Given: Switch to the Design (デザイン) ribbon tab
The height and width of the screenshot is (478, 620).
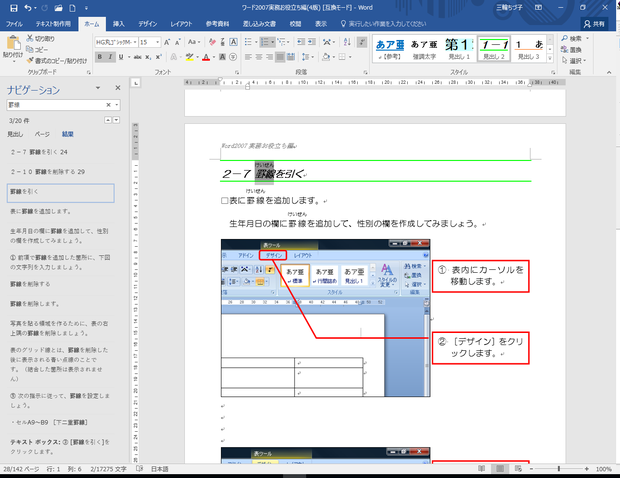Looking at the screenshot, I should 147,24.
